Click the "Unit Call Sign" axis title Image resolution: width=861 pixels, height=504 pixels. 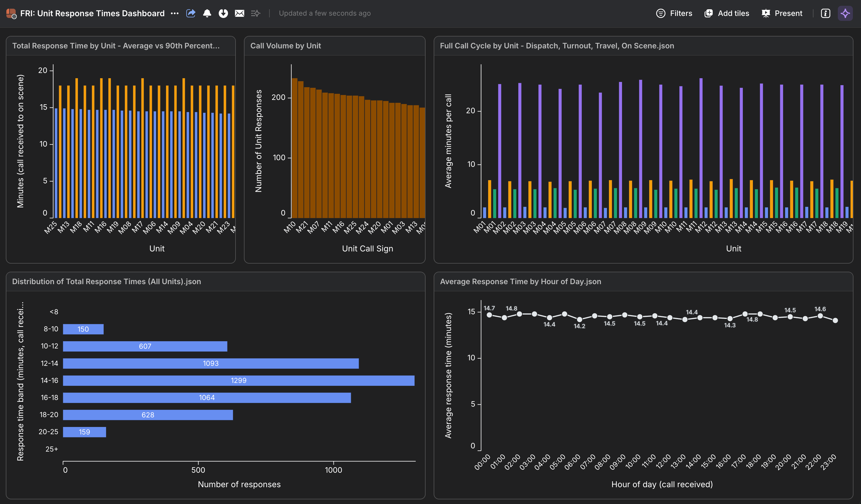pyautogui.click(x=368, y=249)
